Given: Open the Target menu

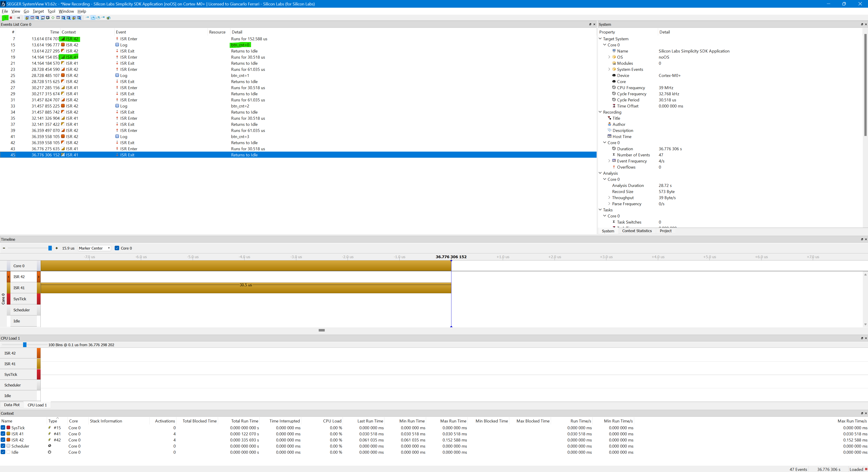Looking at the screenshot, I should pyautogui.click(x=38, y=11).
